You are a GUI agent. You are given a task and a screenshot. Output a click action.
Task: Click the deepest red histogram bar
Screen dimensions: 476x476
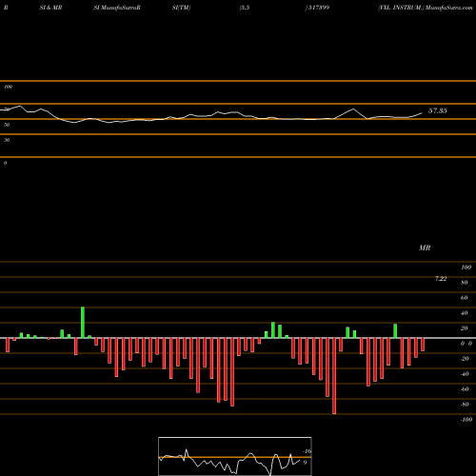[334, 376]
